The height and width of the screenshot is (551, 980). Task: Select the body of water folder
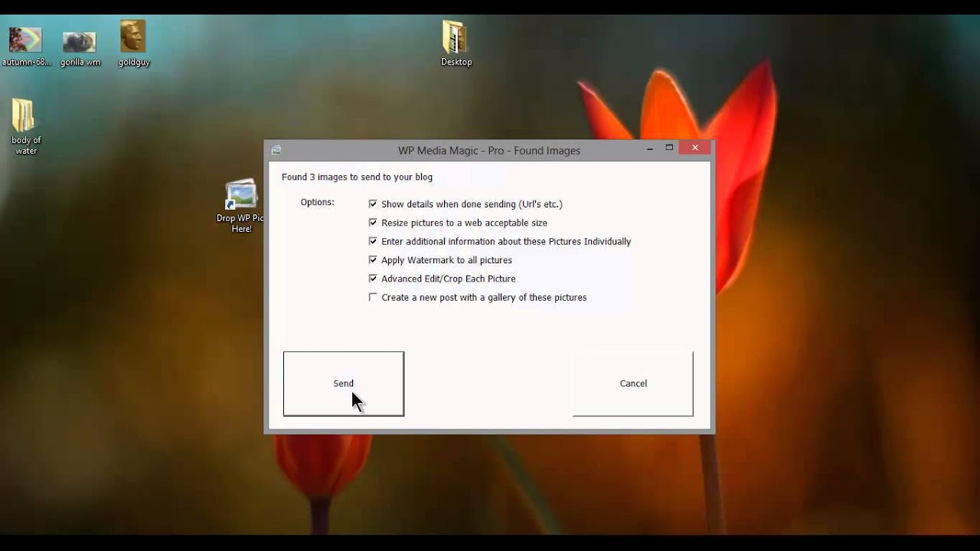(x=25, y=127)
